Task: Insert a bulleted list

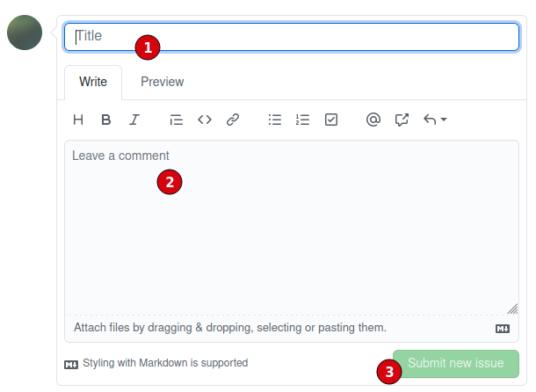Action: click(x=275, y=120)
